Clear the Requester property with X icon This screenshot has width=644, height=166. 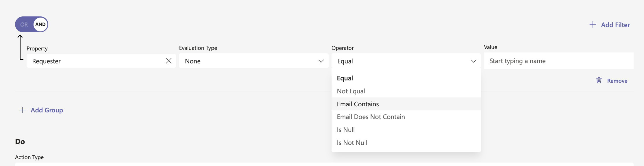[x=169, y=61]
